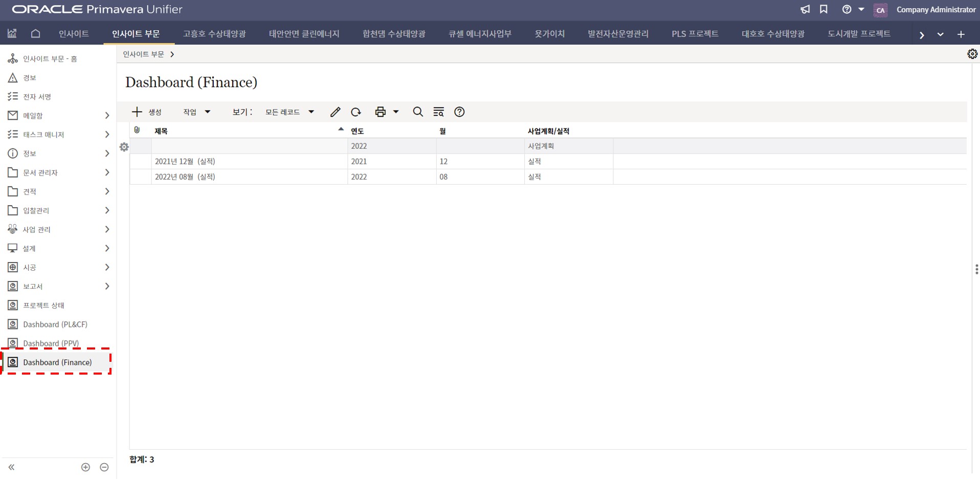Collapse the left sidebar with double-chevron

(11, 467)
